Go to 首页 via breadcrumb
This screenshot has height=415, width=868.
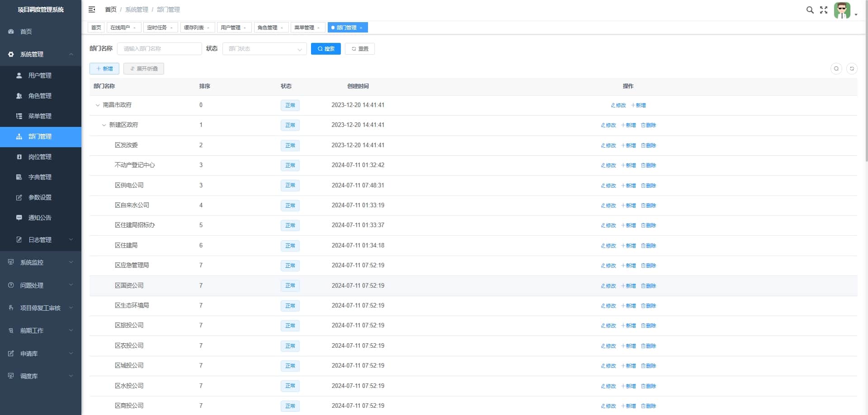click(x=110, y=9)
